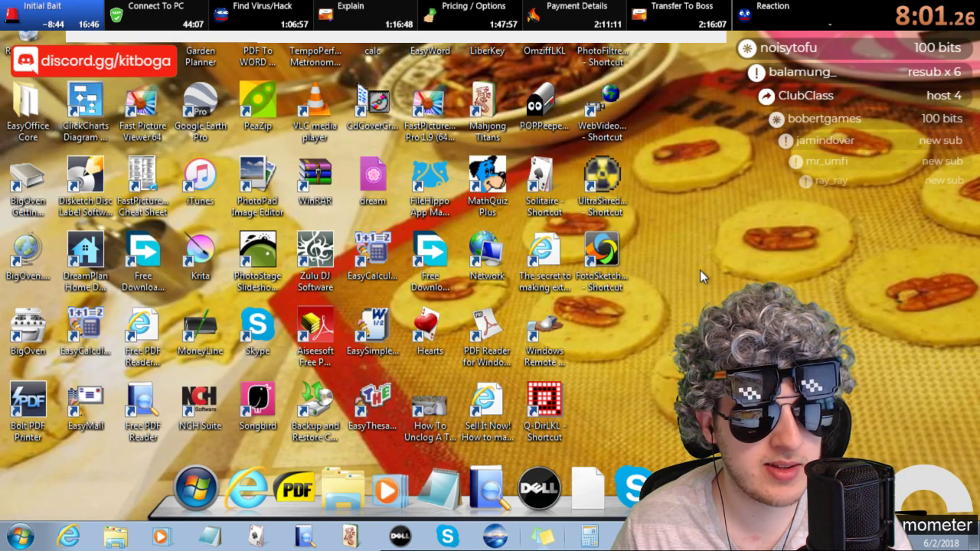The image size is (980, 551).
Task: Launch Internet Explorer from the taskbar
Action: tap(69, 536)
